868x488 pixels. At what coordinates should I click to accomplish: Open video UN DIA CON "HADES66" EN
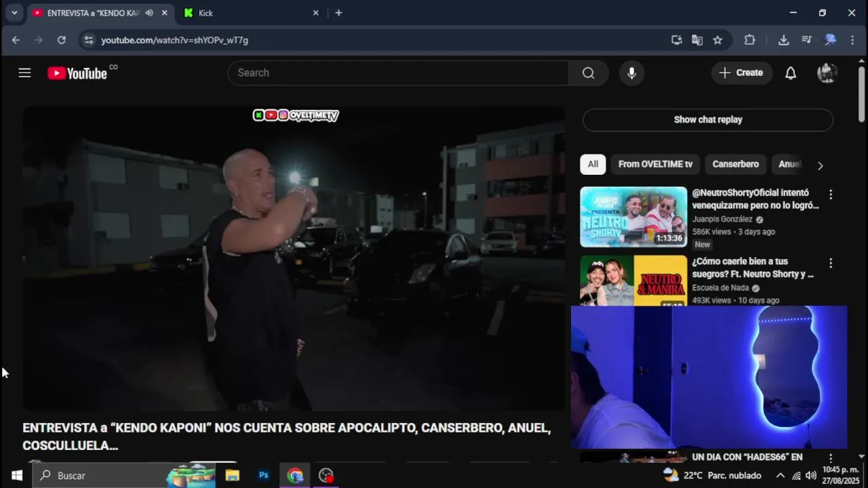[747, 457]
